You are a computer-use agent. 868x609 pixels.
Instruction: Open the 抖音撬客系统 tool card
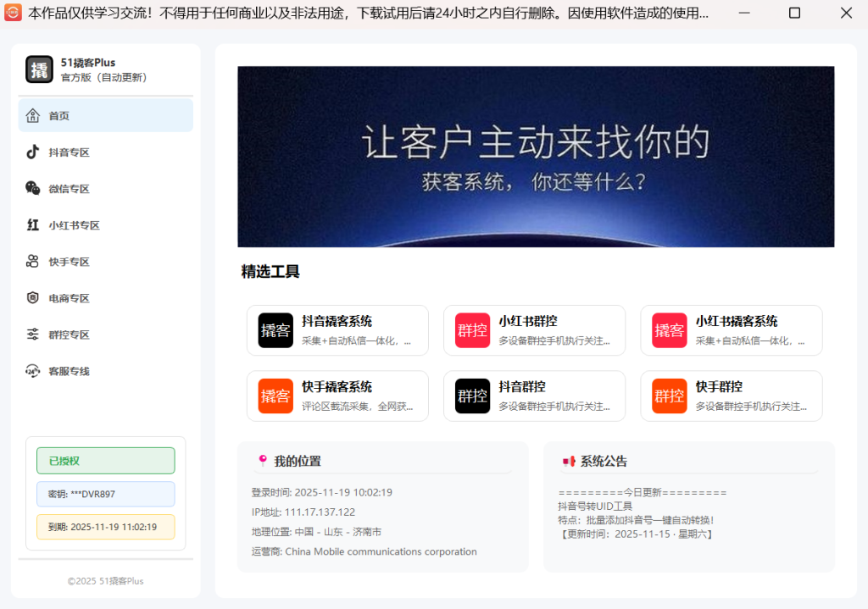[337, 330]
